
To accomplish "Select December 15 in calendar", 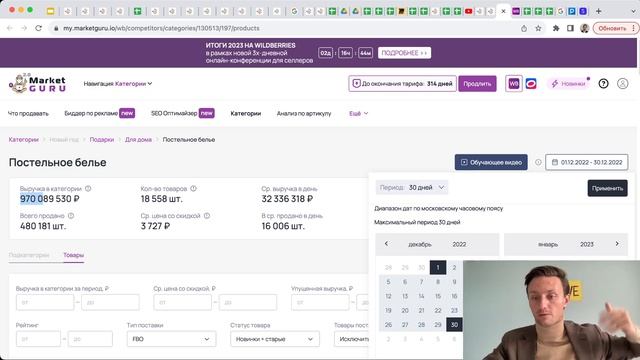I will click(x=438, y=296).
